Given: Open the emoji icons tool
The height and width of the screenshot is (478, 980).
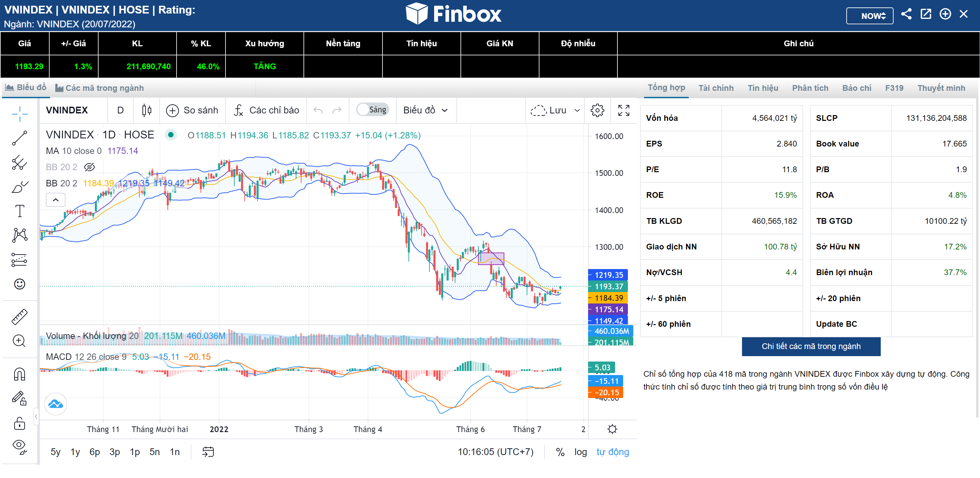Looking at the screenshot, I should 19,284.
